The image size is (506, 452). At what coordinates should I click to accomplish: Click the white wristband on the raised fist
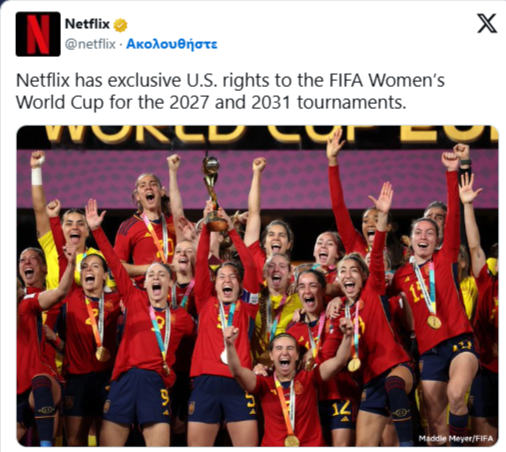[x=37, y=176]
